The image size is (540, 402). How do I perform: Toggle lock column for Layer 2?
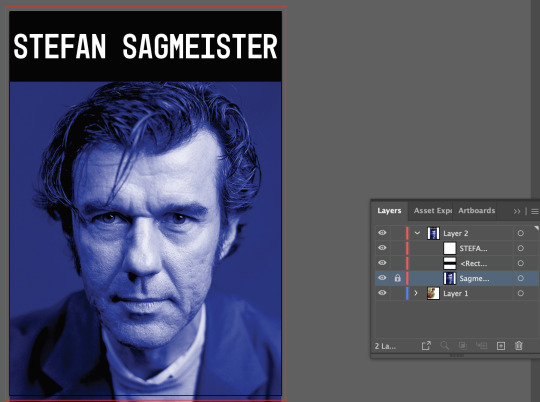[397, 233]
